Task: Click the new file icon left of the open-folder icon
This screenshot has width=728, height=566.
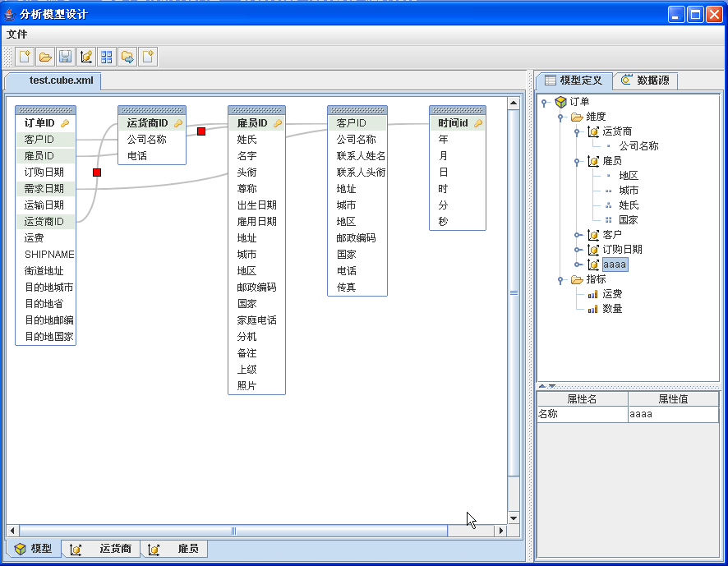Action: (x=25, y=57)
